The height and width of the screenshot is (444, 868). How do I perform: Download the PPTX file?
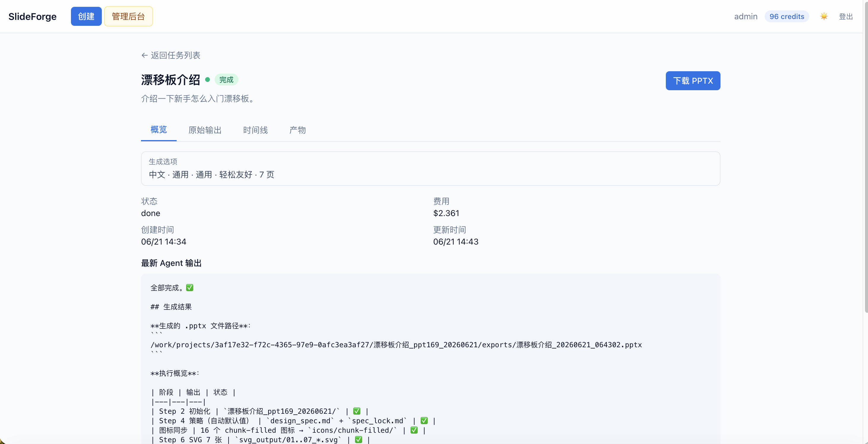point(693,81)
